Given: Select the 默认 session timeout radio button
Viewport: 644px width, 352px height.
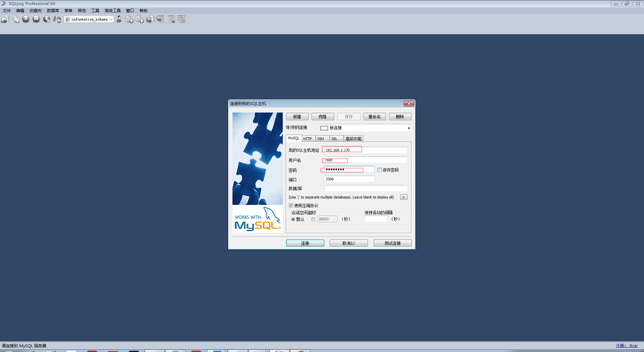Looking at the screenshot, I should tap(293, 219).
